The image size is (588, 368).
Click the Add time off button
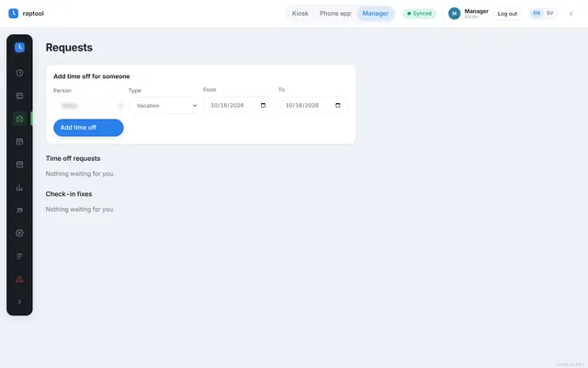tap(88, 128)
